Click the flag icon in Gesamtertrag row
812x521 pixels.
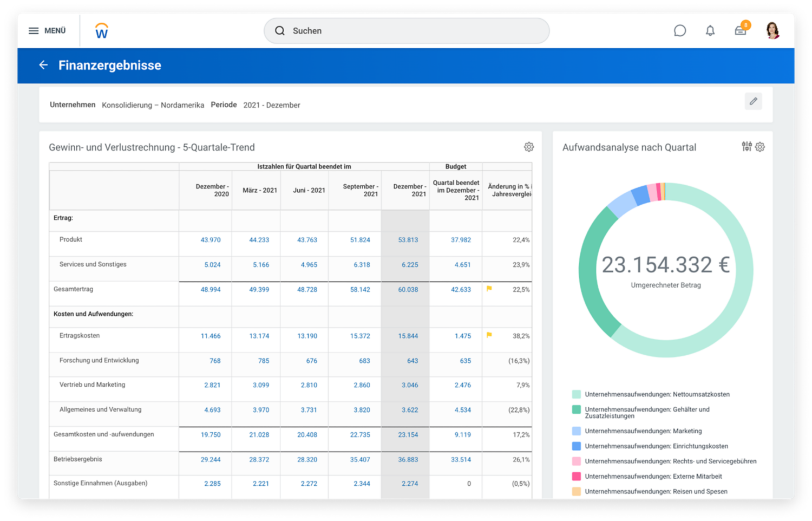tap(489, 289)
